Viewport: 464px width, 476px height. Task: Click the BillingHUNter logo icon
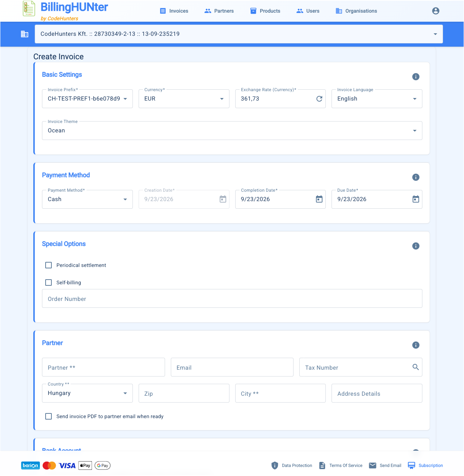click(29, 9)
